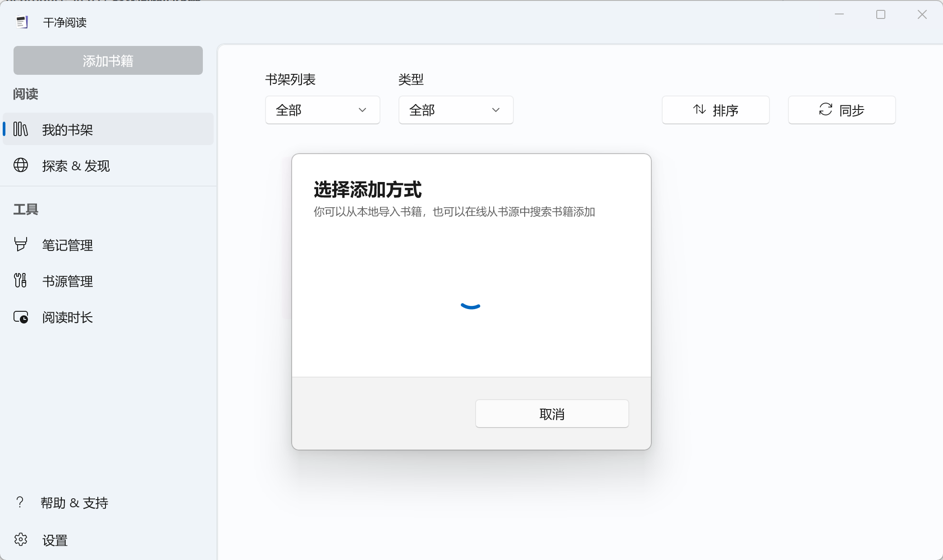Select the 探索 & 发现 globe icon

click(20, 165)
